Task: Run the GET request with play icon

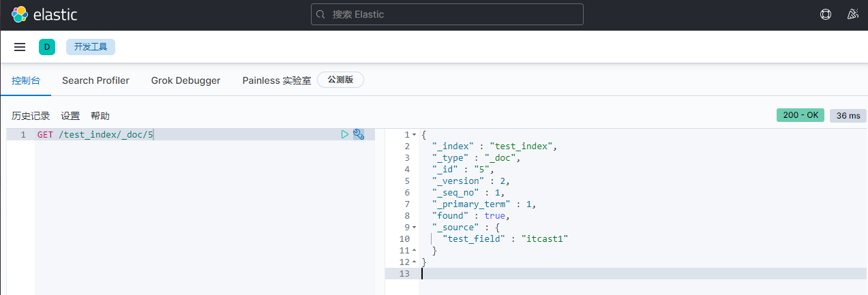Action: coord(345,135)
